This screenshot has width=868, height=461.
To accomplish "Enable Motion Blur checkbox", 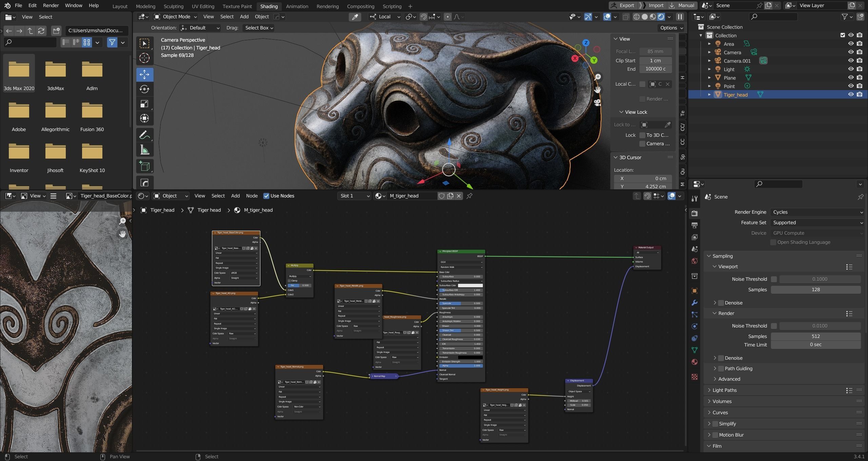I will coord(715,435).
